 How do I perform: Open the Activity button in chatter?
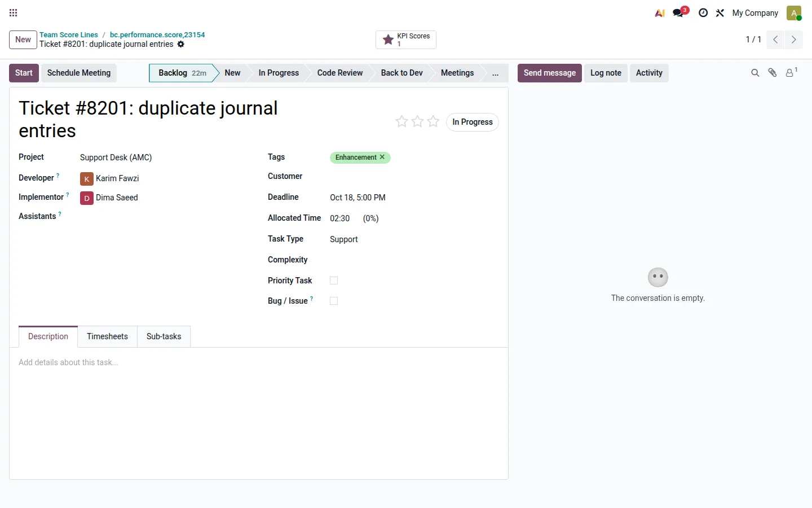pyautogui.click(x=649, y=73)
